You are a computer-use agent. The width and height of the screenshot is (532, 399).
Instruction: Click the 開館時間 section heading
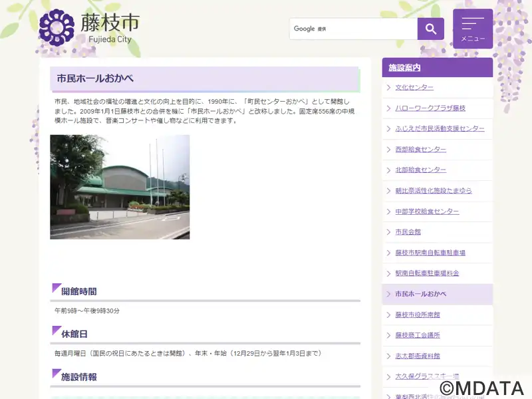click(x=78, y=291)
